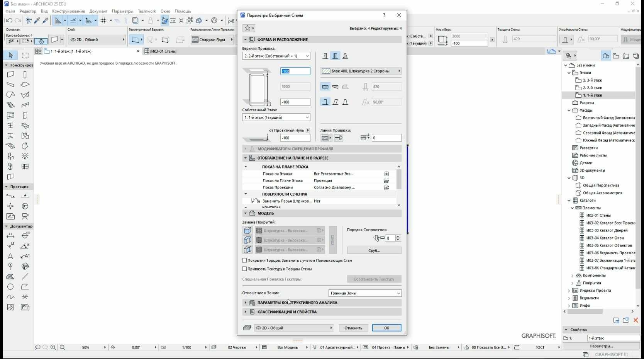Screen dimensions: 644x359
Task: Click the Отменить button
Action: click(353, 328)
